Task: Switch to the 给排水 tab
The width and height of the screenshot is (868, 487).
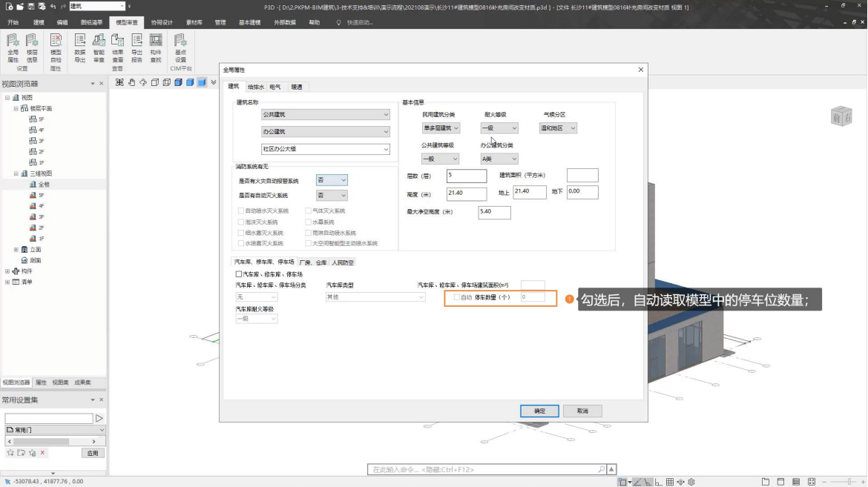Action: tap(256, 87)
